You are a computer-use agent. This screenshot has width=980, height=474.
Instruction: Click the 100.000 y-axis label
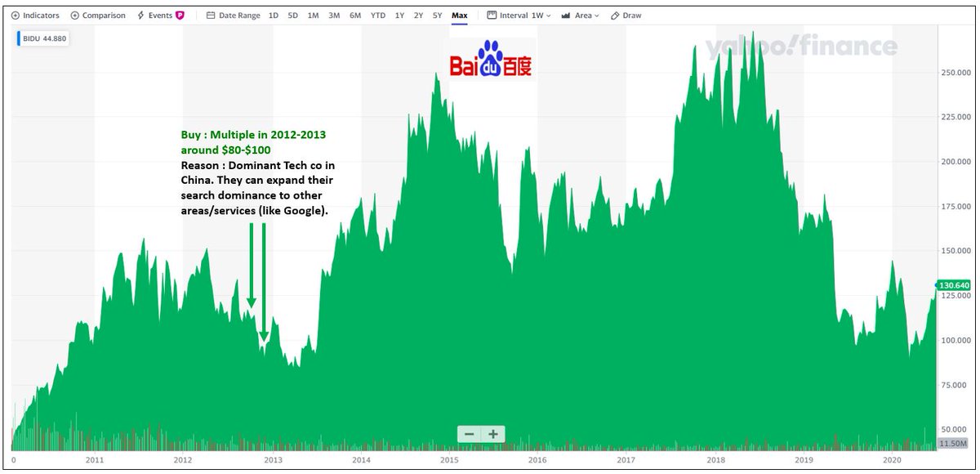pos(957,340)
